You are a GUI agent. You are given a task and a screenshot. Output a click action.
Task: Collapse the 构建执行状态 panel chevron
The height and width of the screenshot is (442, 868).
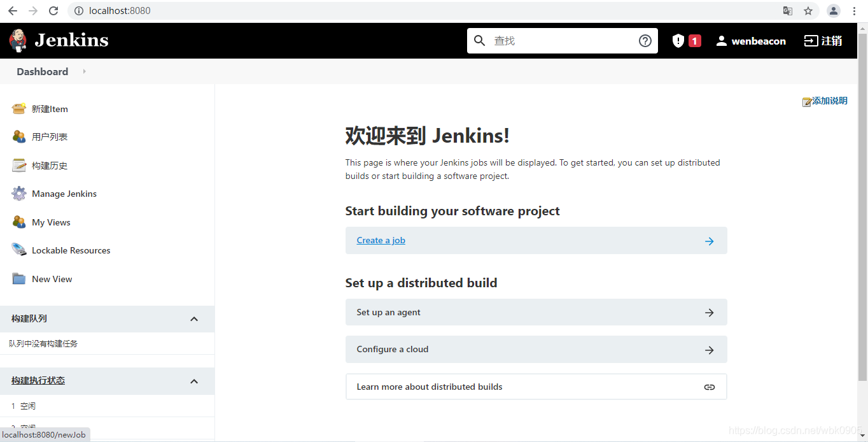pos(194,381)
